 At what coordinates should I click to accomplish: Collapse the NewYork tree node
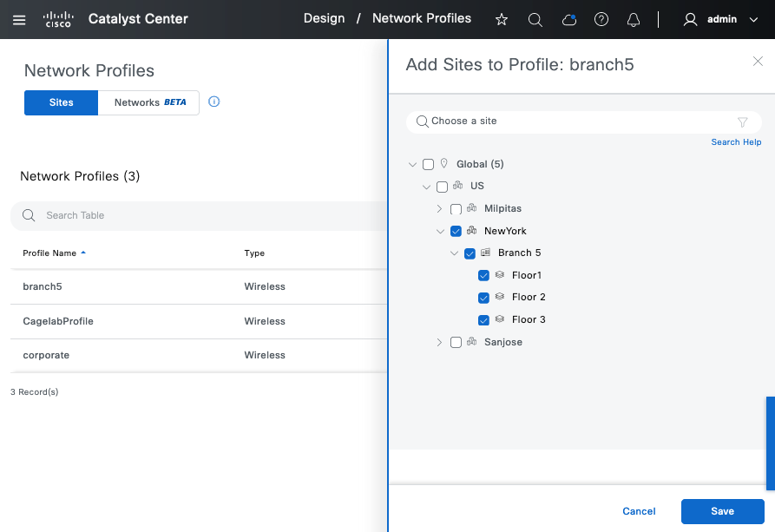click(x=440, y=232)
